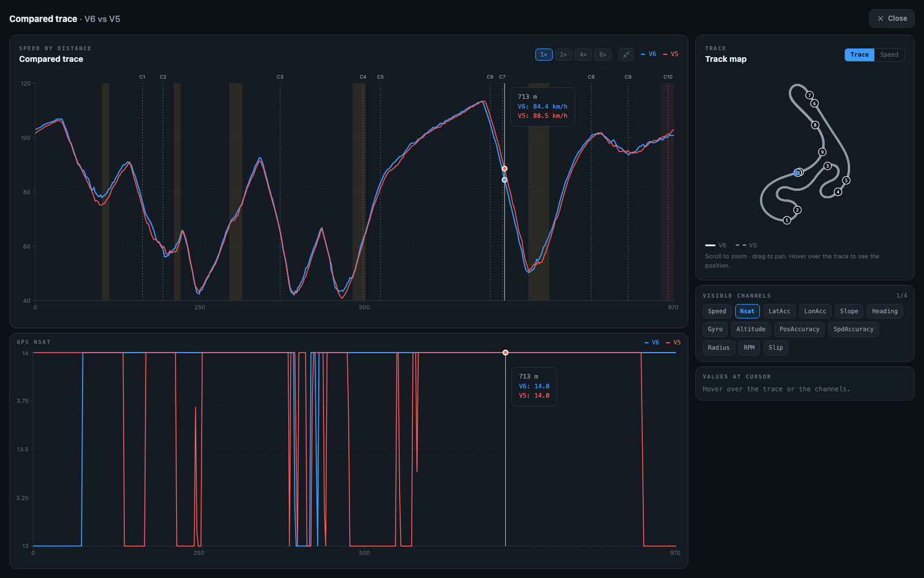924x578 pixels.
Task: Click corner 9 marker on track map
Action: click(822, 152)
